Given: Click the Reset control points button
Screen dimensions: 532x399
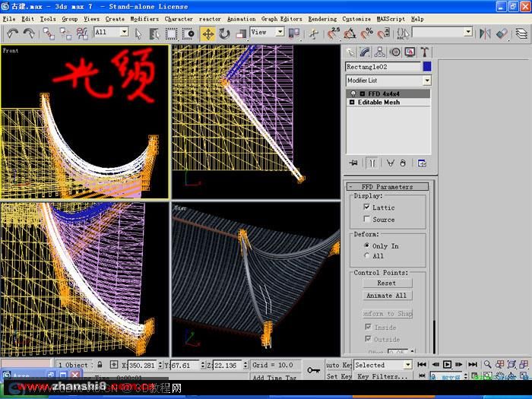Looking at the screenshot, I should [388, 283].
